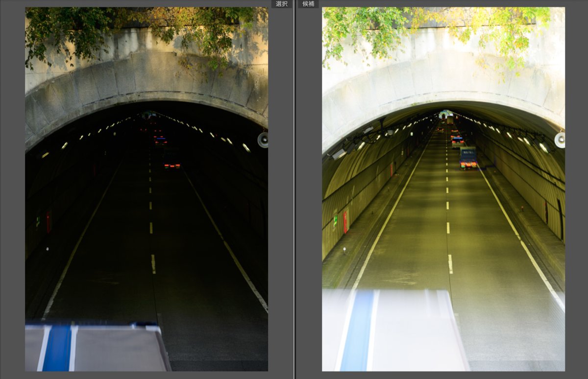Viewport: 588px width, 379px height.
Task: Click the blue truck inside the bright tunnel
Action: pyautogui.click(x=468, y=158)
